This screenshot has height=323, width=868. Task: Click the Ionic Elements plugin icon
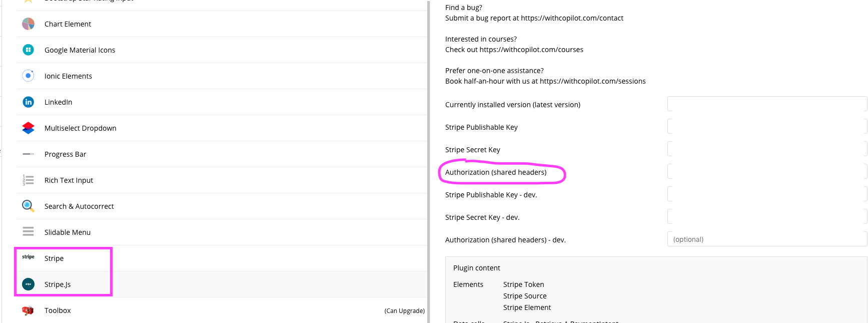point(29,76)
